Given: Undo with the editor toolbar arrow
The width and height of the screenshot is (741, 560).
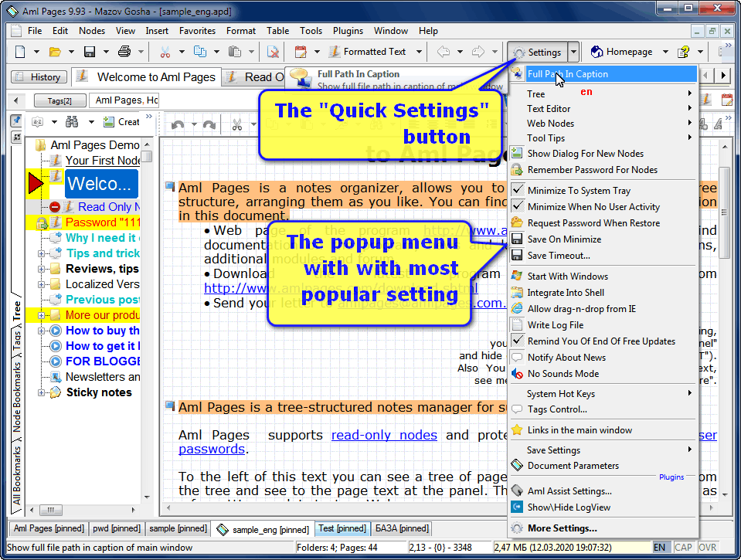Looking at the screenshot, I should 178,125.
